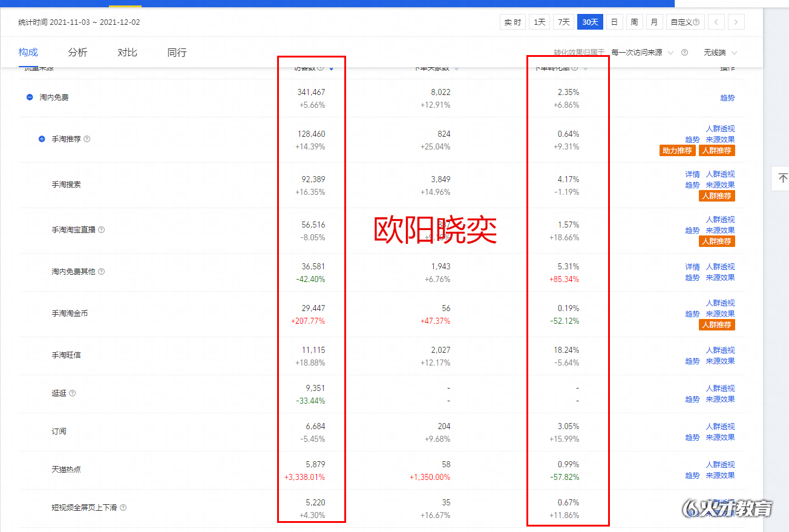
Task: Go to previous date period arrow
Action: [x=716, y=22]
